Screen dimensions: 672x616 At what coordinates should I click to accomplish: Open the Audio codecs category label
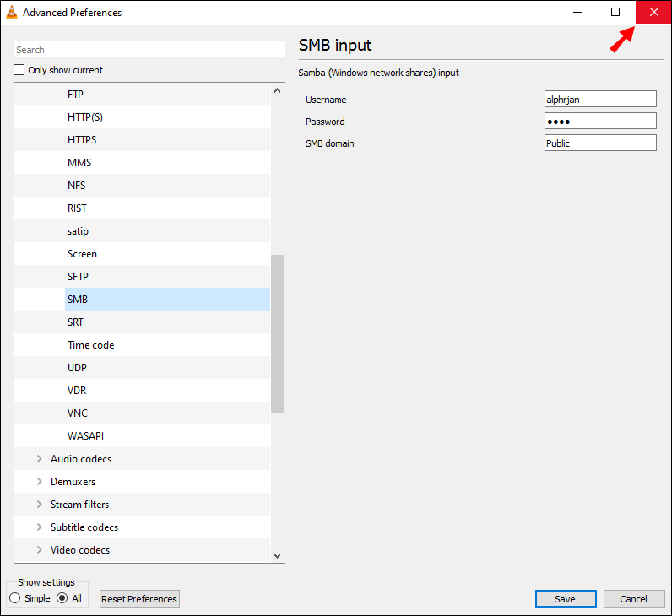click(x=81, y=458)
